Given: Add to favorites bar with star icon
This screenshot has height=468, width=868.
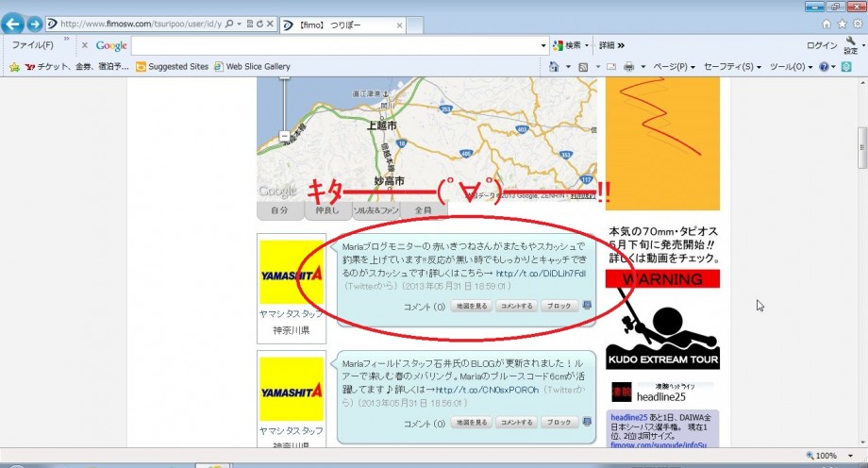Looking at the screenshot, I should (14, 67).
